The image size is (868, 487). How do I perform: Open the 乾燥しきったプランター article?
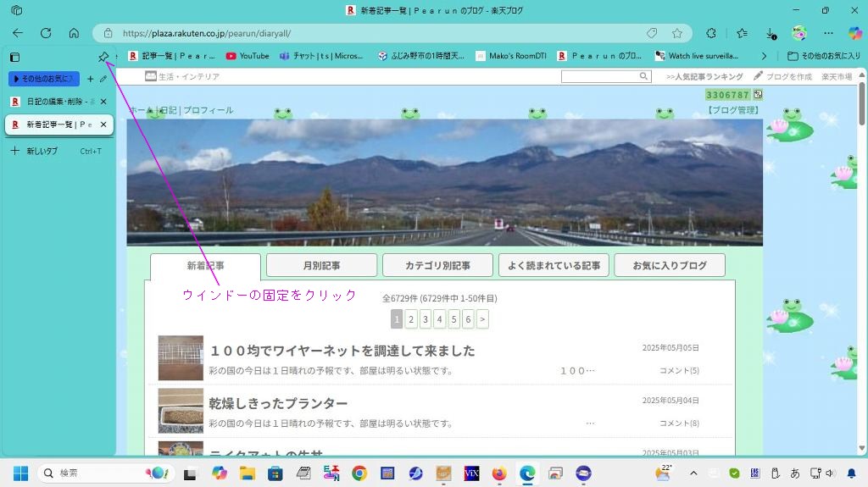(278, 403)
